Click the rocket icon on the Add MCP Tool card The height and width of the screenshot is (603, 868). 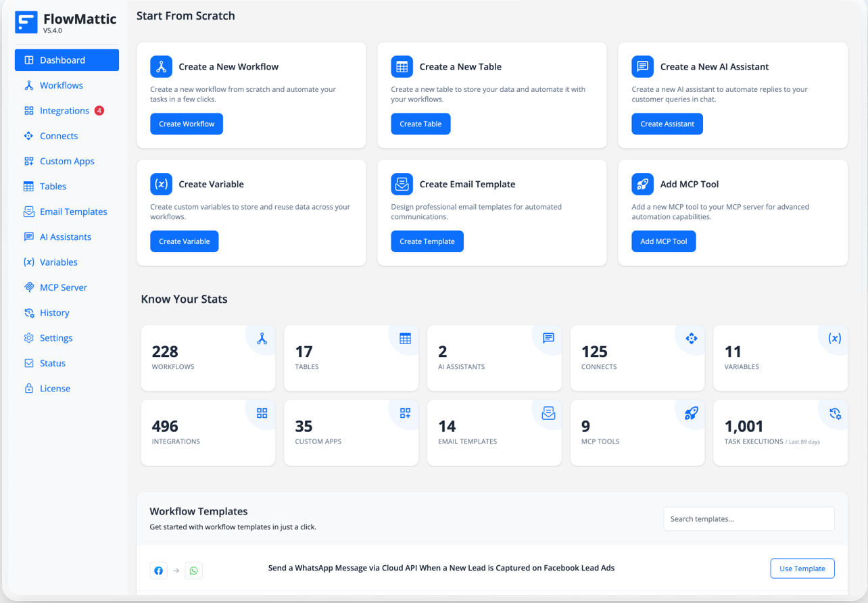point(642,184)
